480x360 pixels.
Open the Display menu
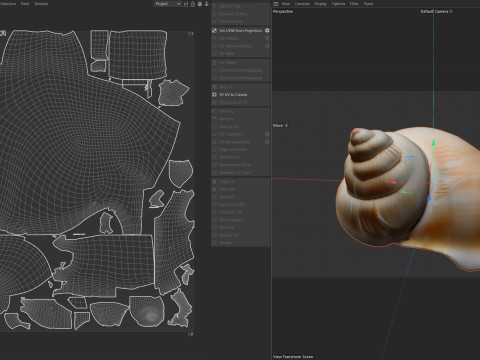(320, 4)
